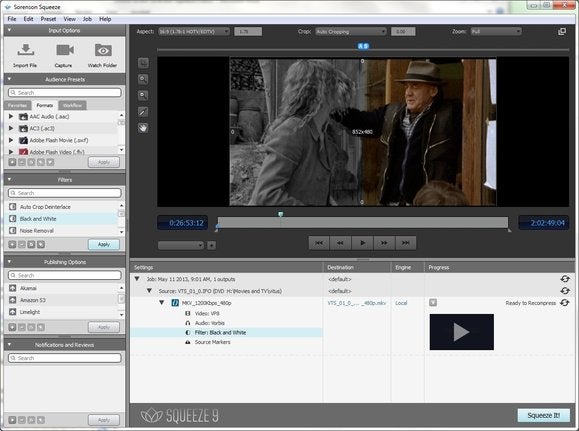579x431 pixels.
Task: Collapse the Publishing Options panel
Action: coord(9,261)
